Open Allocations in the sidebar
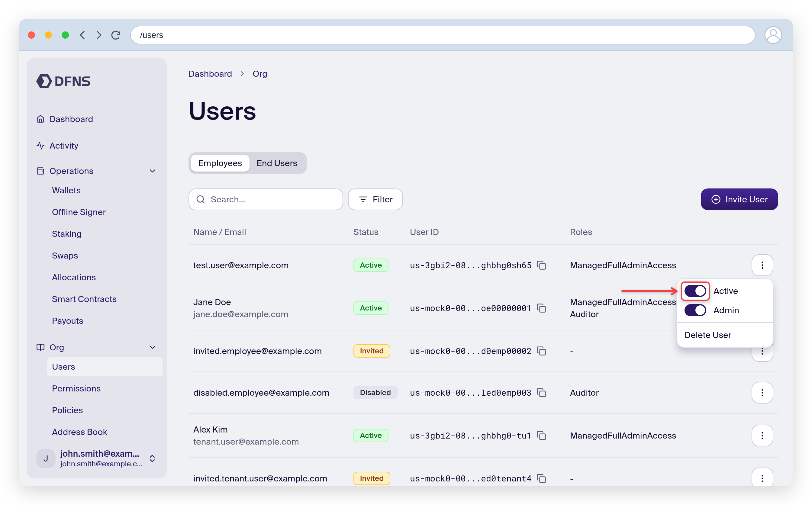812x505 pixels. 74,277
